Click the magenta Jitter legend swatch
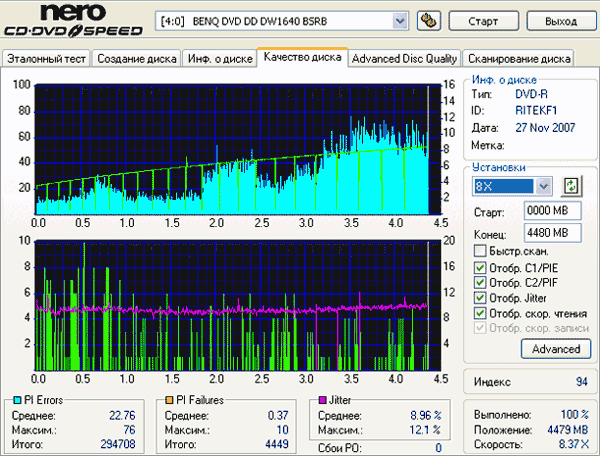 pyautogui.click(x=322, y=400)
